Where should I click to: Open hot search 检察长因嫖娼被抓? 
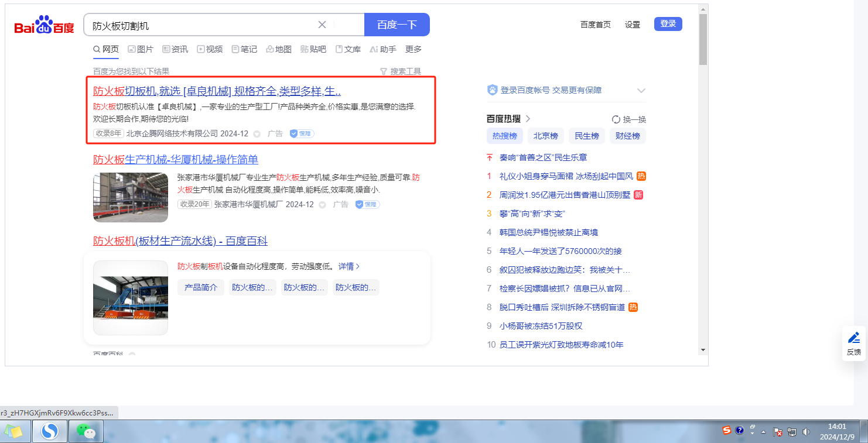pos(565,289)
